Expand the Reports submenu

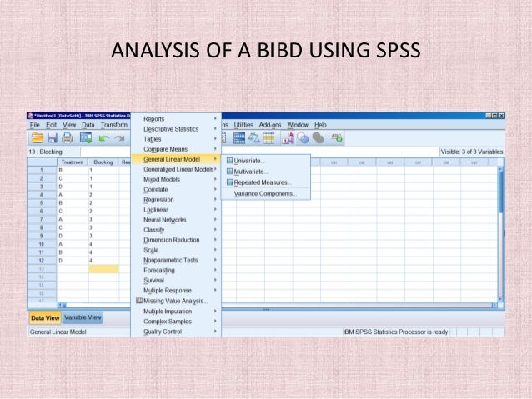[x=176, y=119]
